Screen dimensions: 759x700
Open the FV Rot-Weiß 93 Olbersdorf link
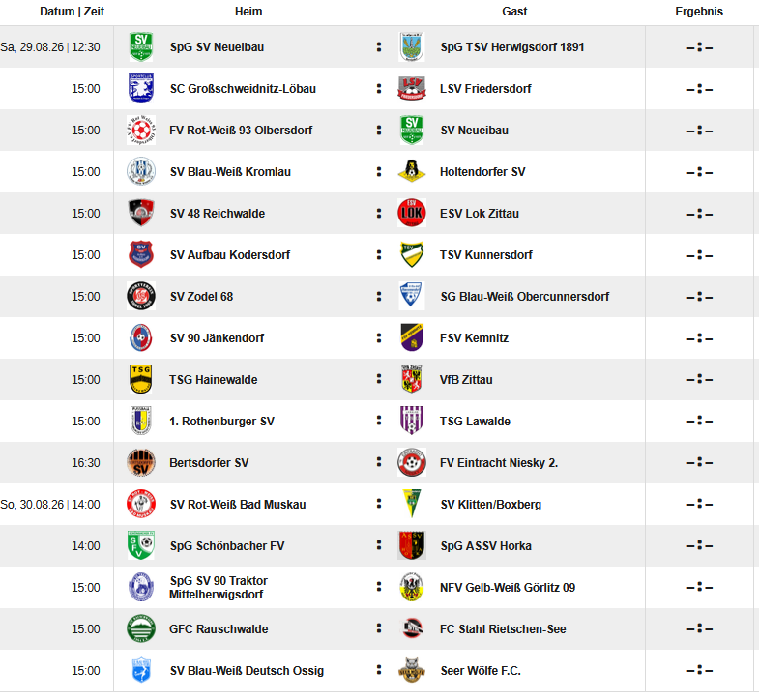(x=241, y=131)
